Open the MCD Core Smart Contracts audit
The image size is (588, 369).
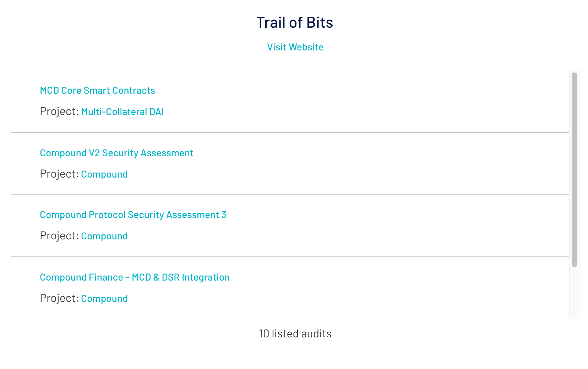(x=97, y=90)
